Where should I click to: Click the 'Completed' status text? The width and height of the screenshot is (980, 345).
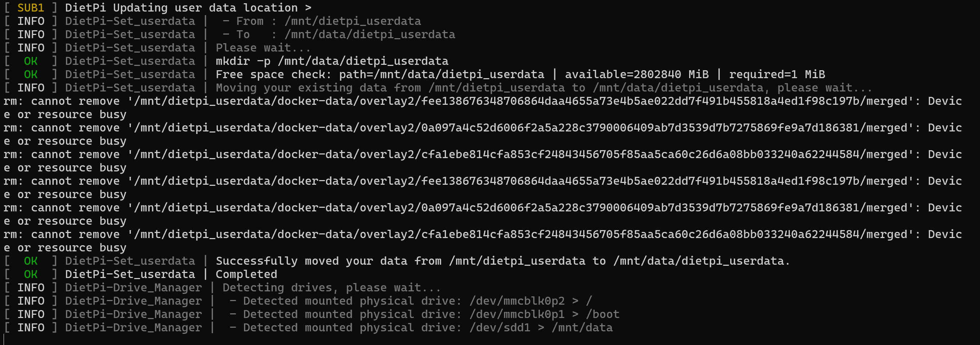pyautogui.click(x=247, y=274)
